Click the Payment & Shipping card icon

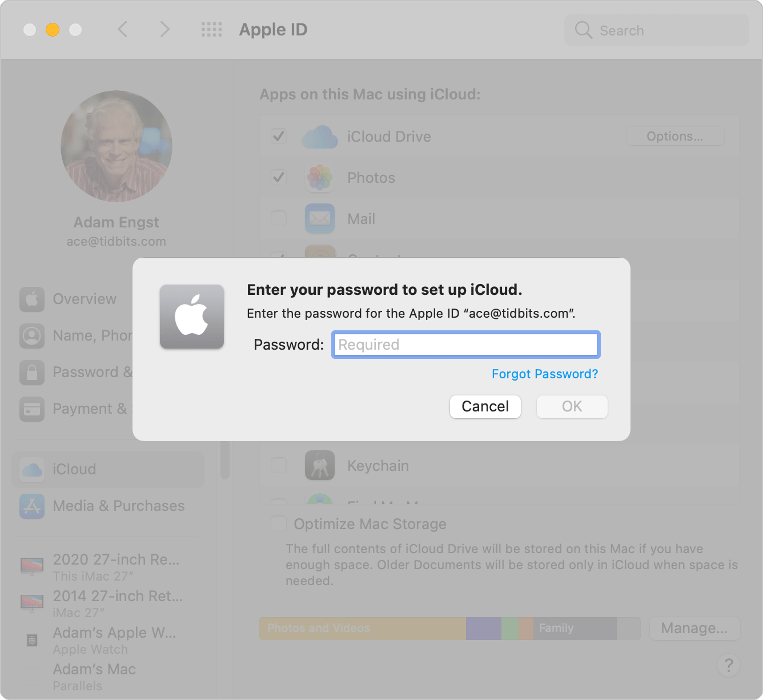32,409
